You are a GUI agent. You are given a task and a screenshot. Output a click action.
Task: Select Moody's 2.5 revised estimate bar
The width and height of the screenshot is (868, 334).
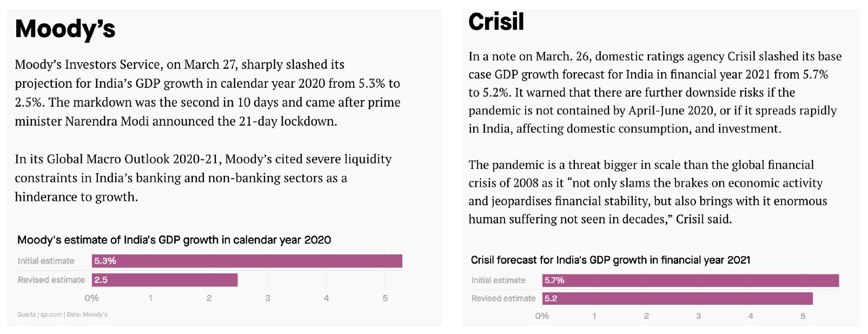pyautogui.click(x=164, y=280)
